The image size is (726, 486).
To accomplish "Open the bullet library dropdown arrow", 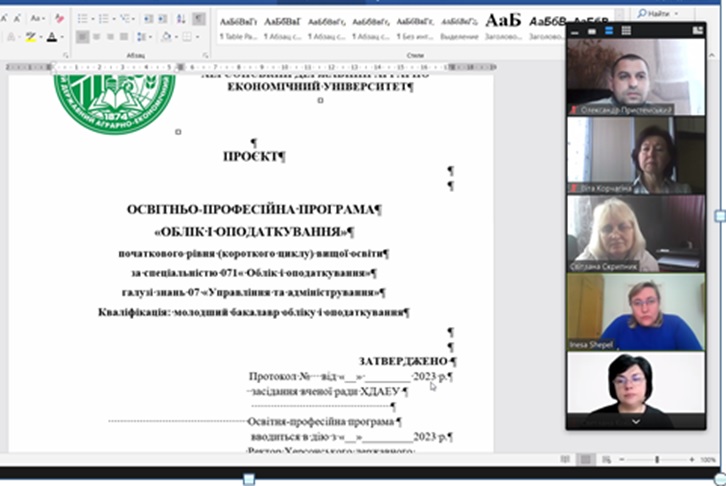I will click(92, 19).
